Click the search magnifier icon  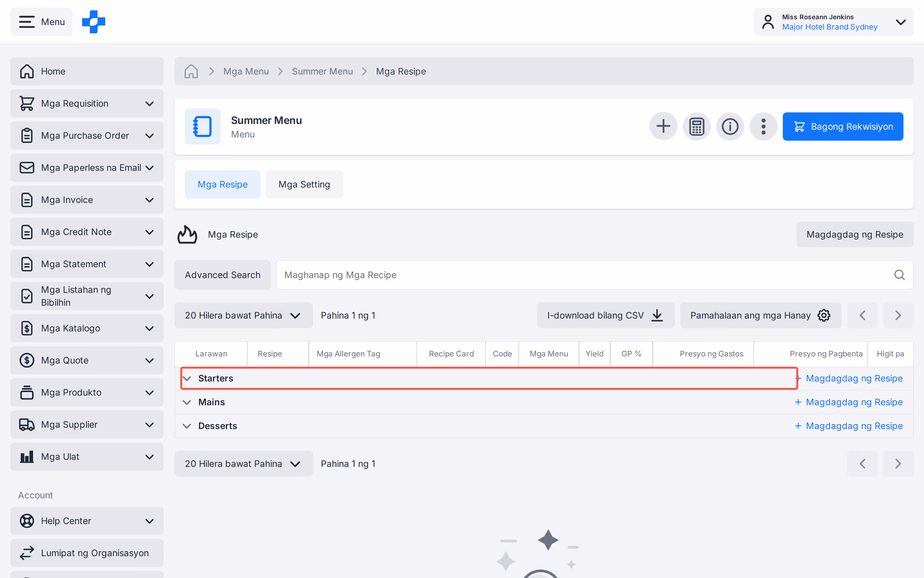pos(899,275)
